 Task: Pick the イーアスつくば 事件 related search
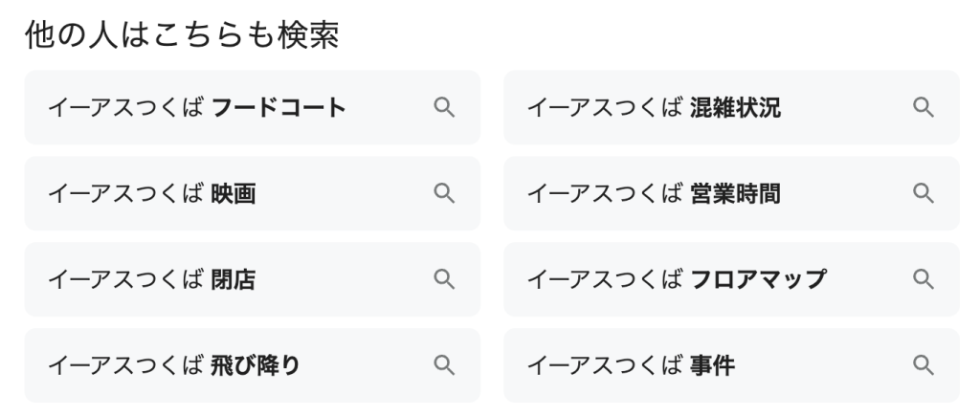coord(631,364)
